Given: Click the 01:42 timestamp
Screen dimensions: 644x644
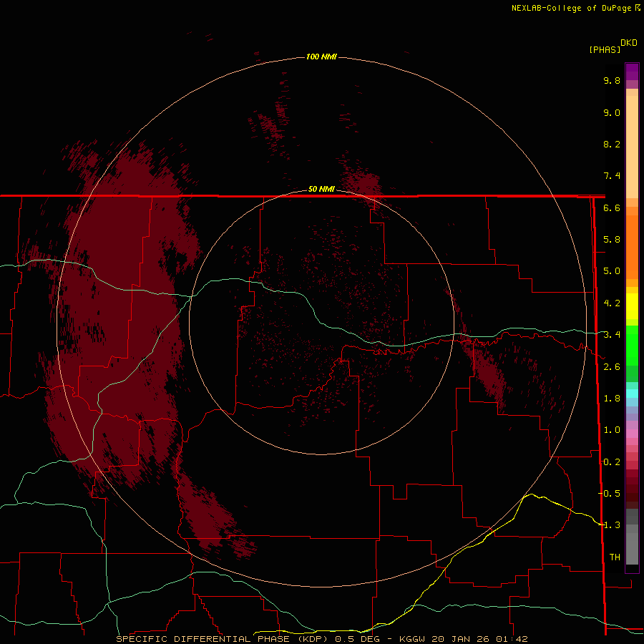Looking at the screenshot, I should (512, 639).
